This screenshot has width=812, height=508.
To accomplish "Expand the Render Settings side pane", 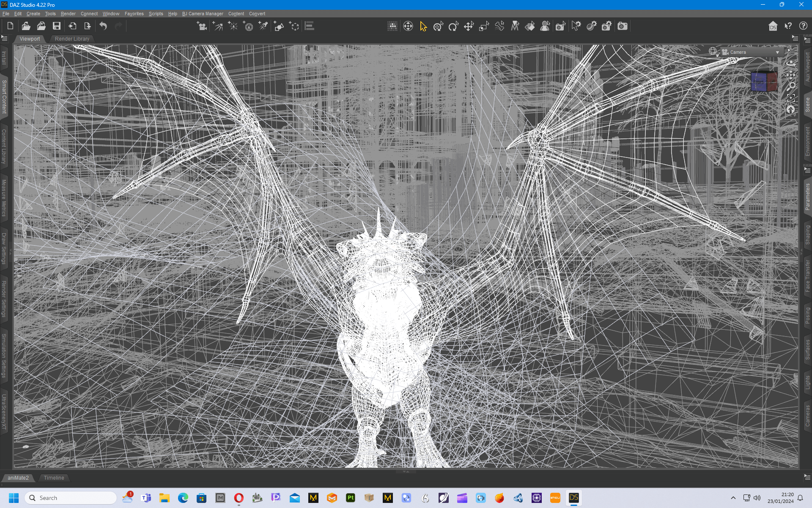I will pyautogui.click(x=4, y=299).
